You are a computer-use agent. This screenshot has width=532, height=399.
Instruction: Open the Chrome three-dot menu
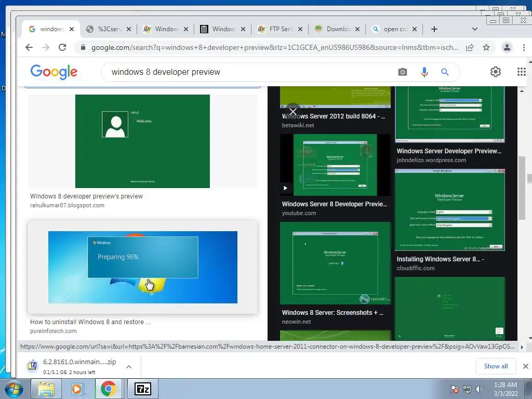coord(524,47)
